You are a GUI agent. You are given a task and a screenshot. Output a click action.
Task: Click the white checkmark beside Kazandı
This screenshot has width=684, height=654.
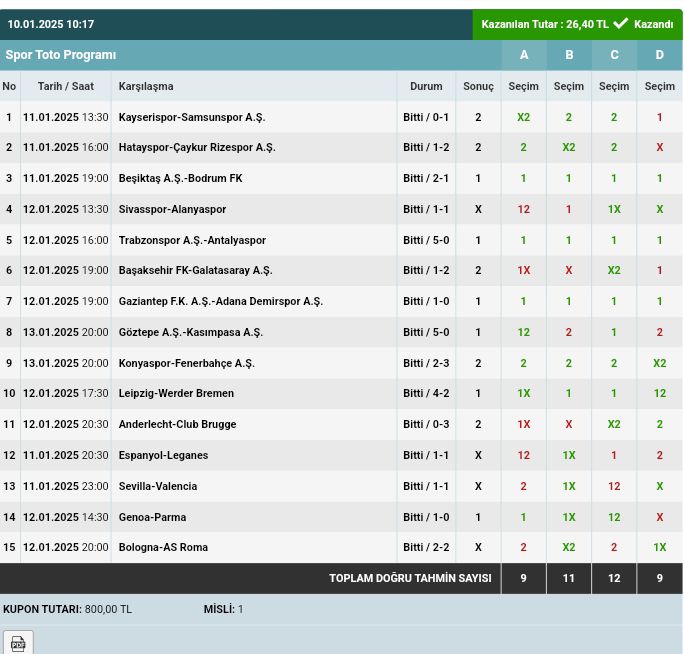(621, 24)
